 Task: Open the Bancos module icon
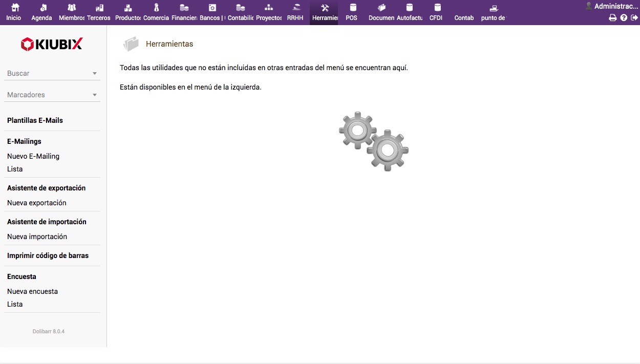click(x=212, y=8)
